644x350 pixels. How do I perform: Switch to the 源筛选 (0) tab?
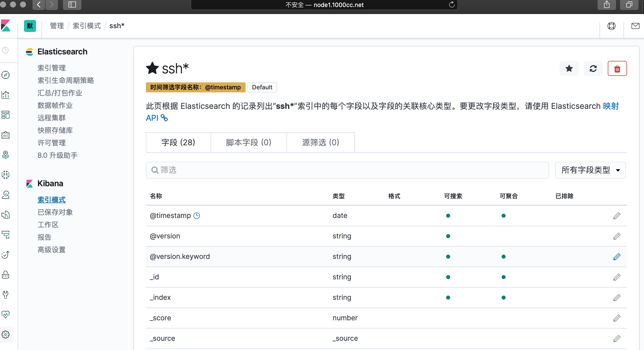coord(320,142)
